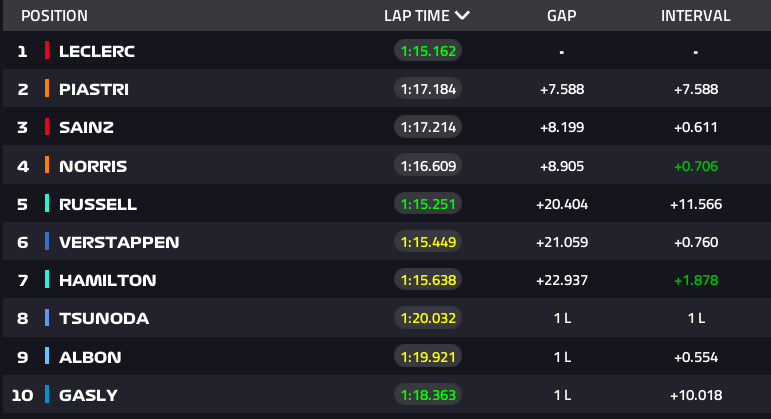
Task: Select the Position column header
Action: pyautogui.click(x=54, y=16)
